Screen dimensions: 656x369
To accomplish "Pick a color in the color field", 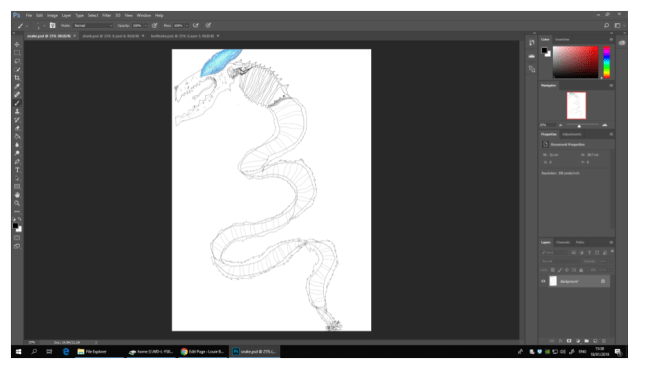I will point(576,62).
